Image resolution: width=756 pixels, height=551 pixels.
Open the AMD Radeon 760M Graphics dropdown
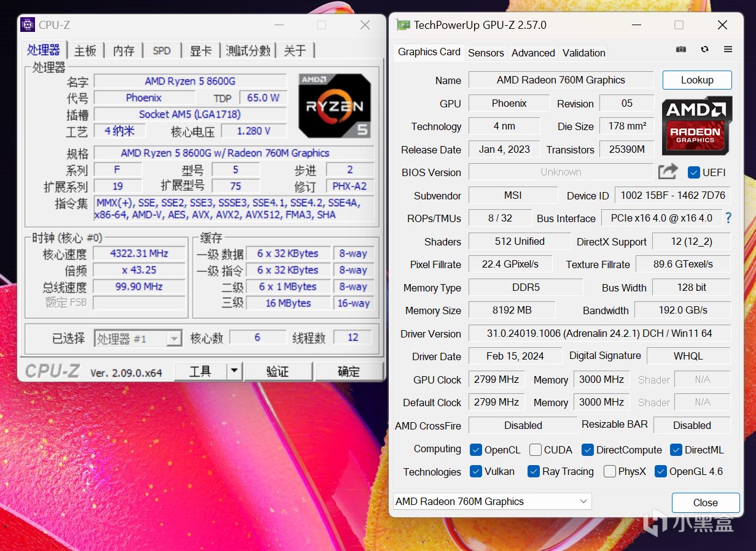point(492,501)
